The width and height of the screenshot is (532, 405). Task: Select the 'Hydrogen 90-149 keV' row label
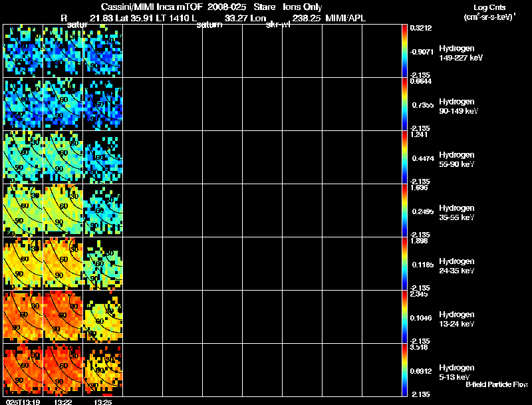[x=459, y=106]
